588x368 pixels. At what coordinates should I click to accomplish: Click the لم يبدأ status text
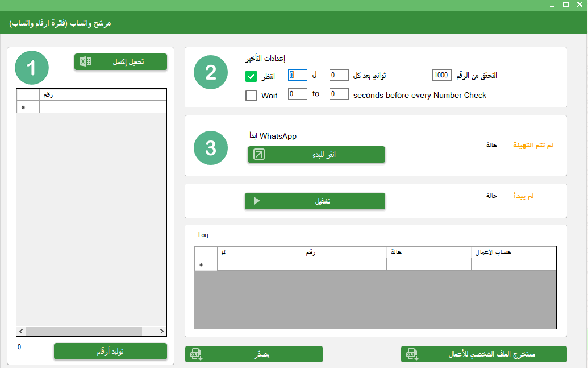pyautogui.click(x=523, y=196)
